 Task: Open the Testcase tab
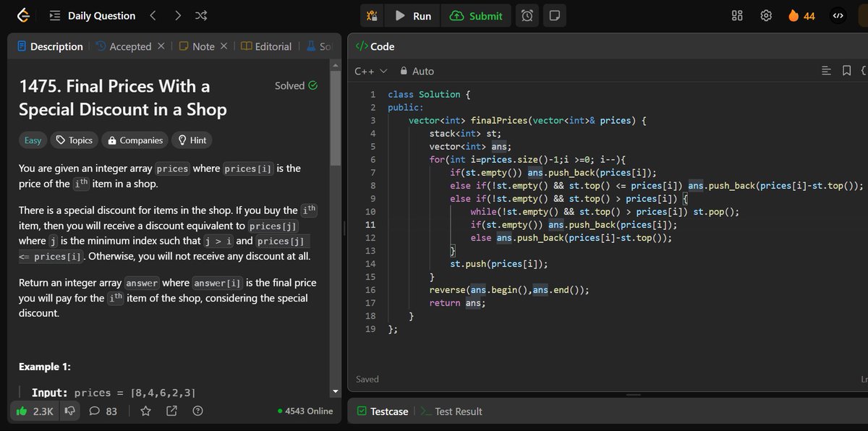click(383, 411)
